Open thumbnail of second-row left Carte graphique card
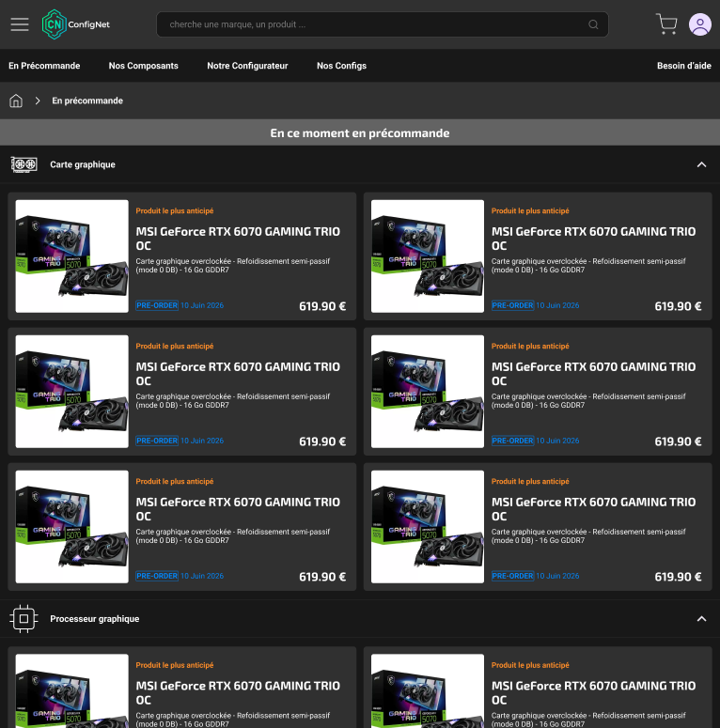The height and width of the screenshot is (728, 720). [x=72, y=392]
